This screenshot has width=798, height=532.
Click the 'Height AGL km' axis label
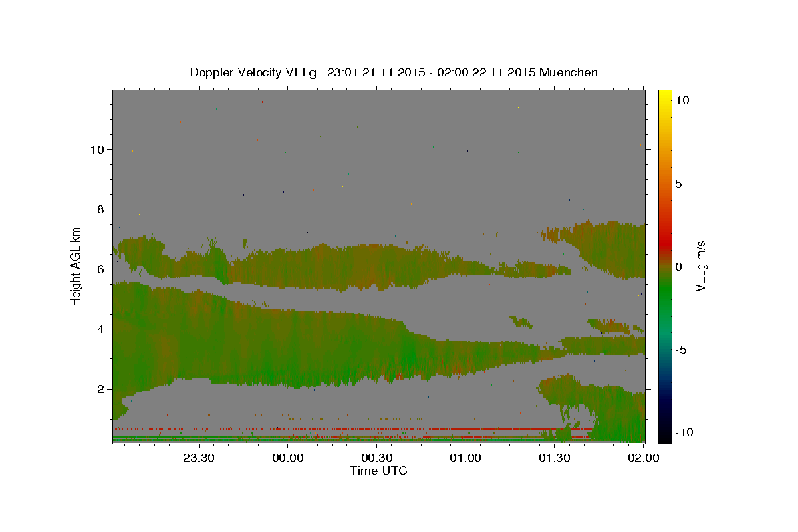pyautogui.click(x=76, y=266)
